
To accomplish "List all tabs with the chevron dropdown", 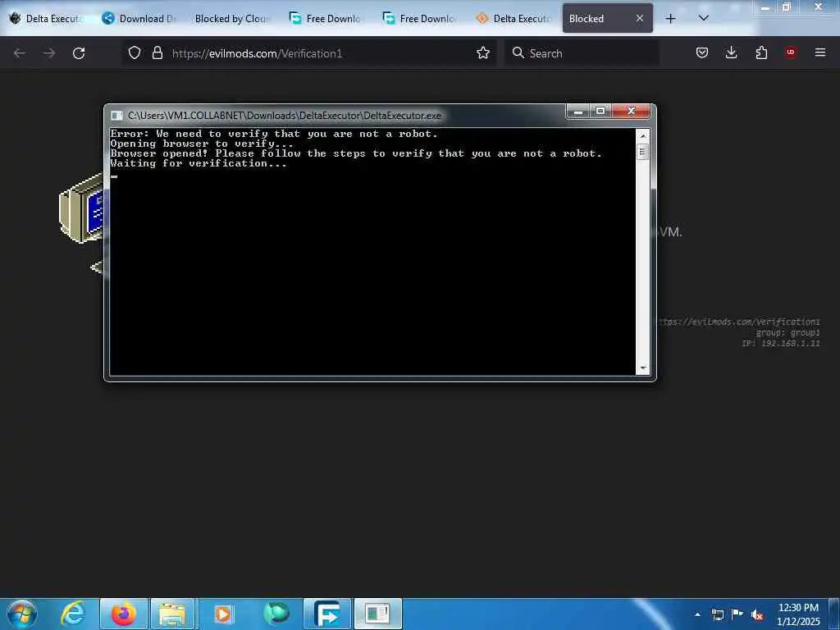I will (x=703, y=18).
